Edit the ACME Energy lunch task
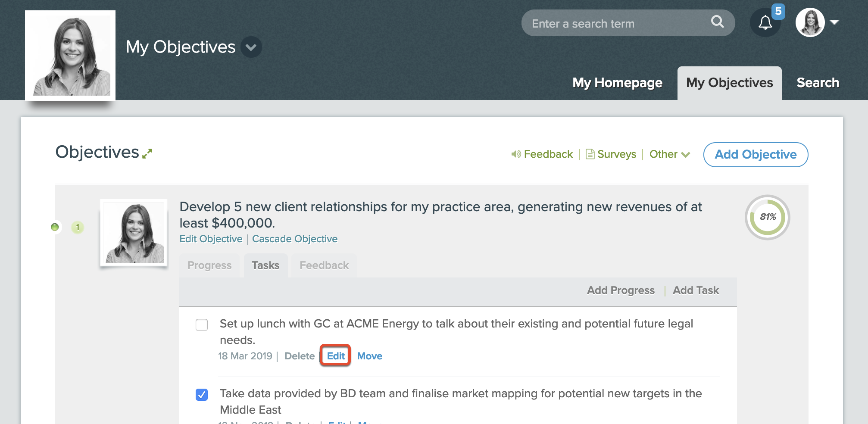The width and height of the screenshot is (868, 424). click(336, 356)
